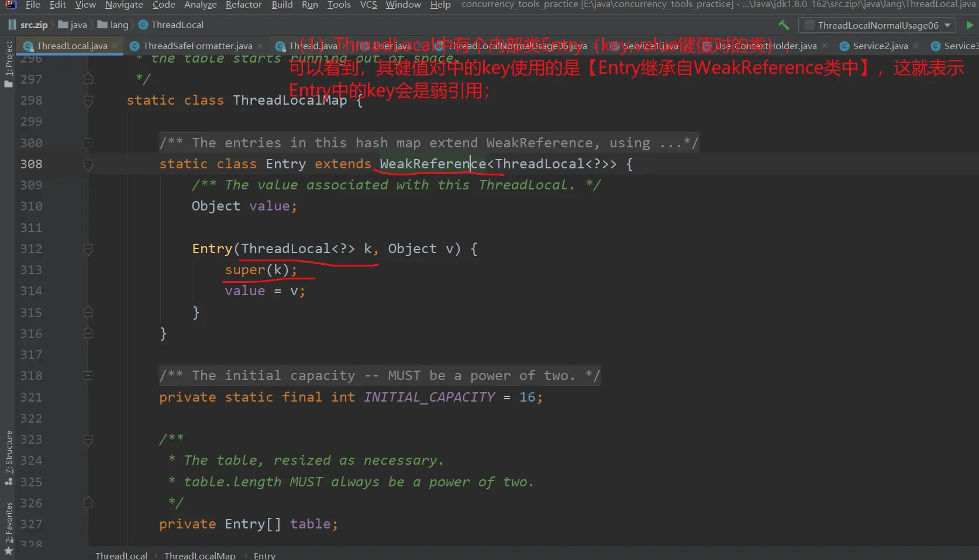The width and height of the screenshot is (979, 560).
Task: Collapse the Entry class at line 308
Action: coord(88,164)
